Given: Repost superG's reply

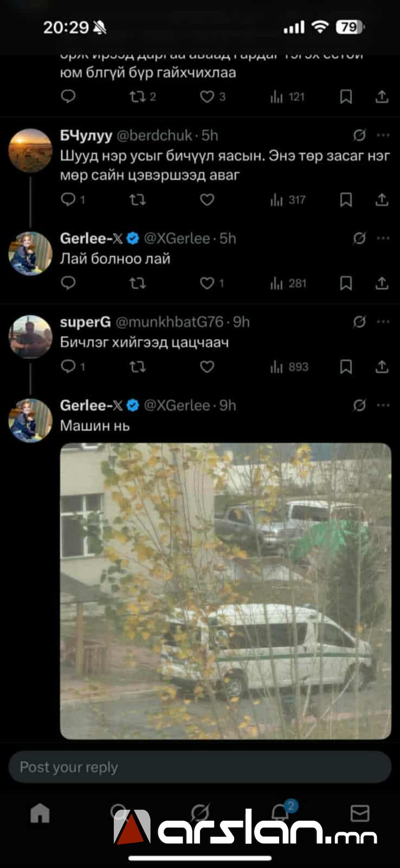Looking at the screenshot, I should pyautogui.click(x=138, y=367).
